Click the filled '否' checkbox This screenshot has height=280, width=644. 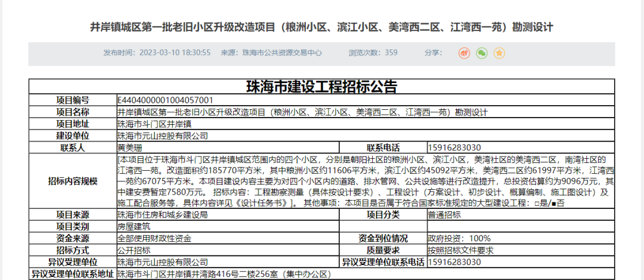[555, 203]
